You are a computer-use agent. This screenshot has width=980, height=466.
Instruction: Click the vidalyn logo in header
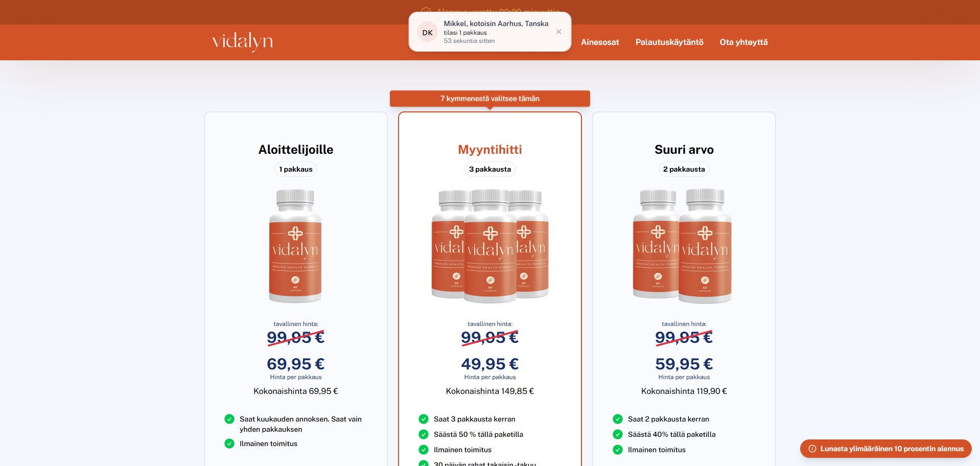[242, 41]
